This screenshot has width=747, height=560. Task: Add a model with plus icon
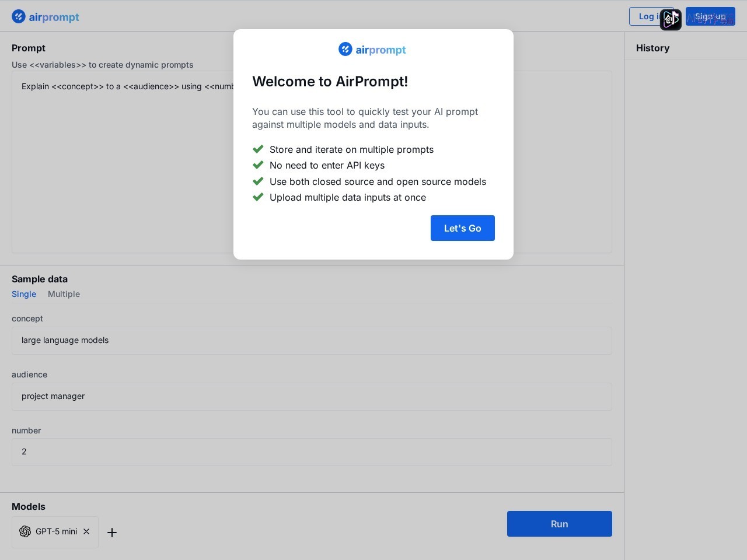coord(112,532)
